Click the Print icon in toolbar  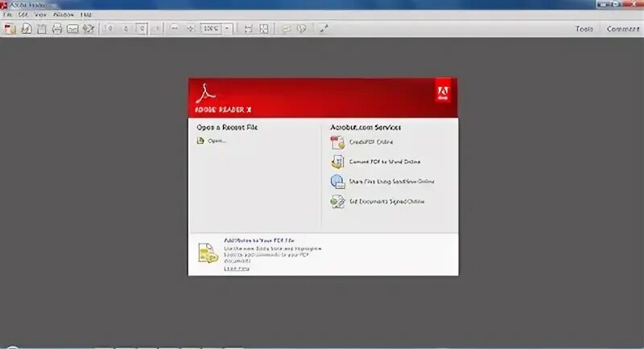click(57, 29)
